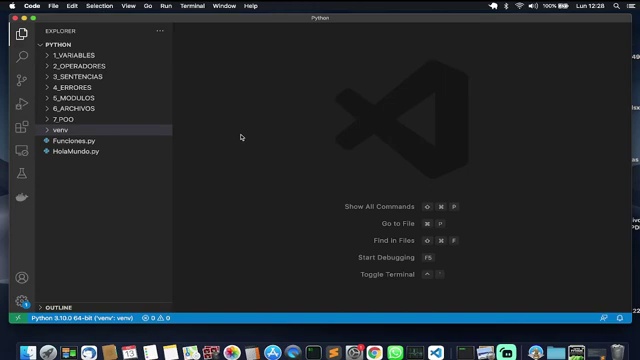Image resolution: width=640 pixels, height=360 pixels.
Task: Open the Apple menu
Action: [12, 6]
